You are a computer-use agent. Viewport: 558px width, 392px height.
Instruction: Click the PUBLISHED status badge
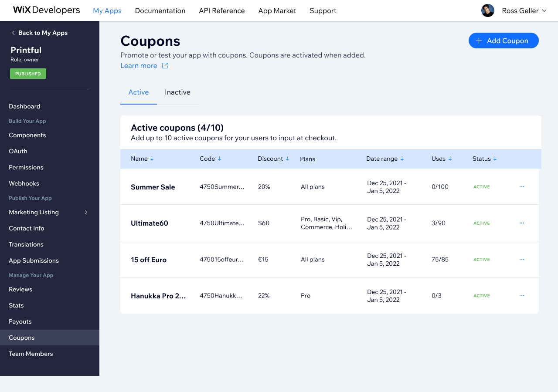coord(28,74)
